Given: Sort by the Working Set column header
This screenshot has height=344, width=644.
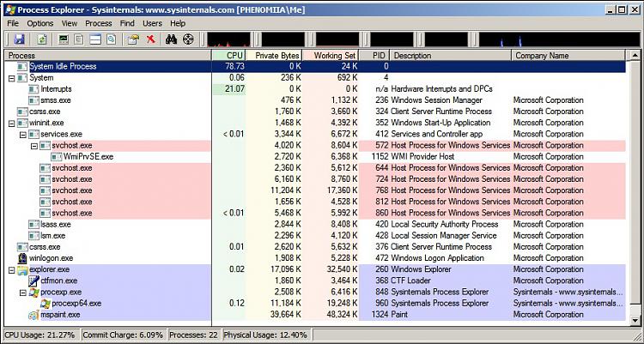Looking at the screenshot, I should coord(331,56).
